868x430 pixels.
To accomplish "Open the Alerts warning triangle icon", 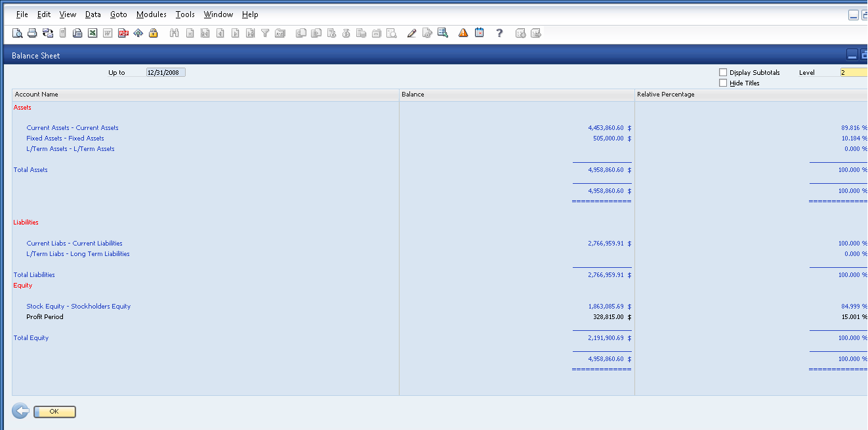I will 463,32.
